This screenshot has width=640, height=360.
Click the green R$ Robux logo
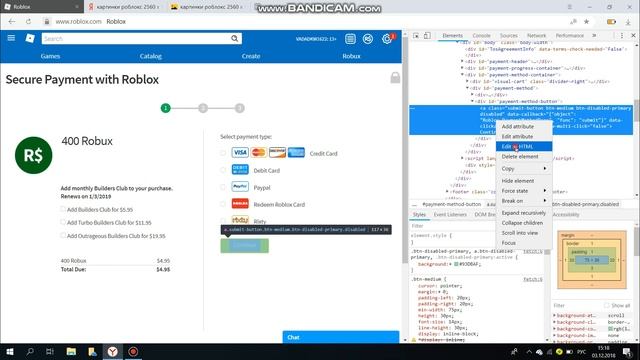pos(33,155)
